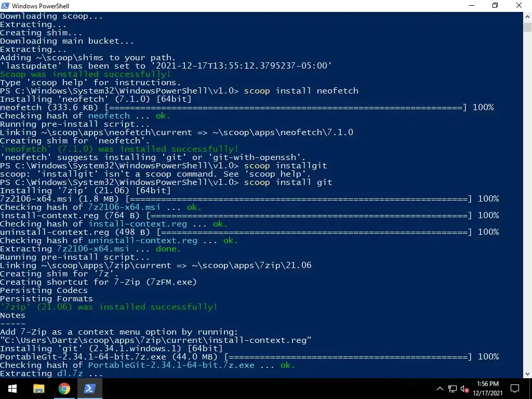Click 'Checking hash of PortableGit' line
The image size is (532, 399).
click(x=148, y=365)
